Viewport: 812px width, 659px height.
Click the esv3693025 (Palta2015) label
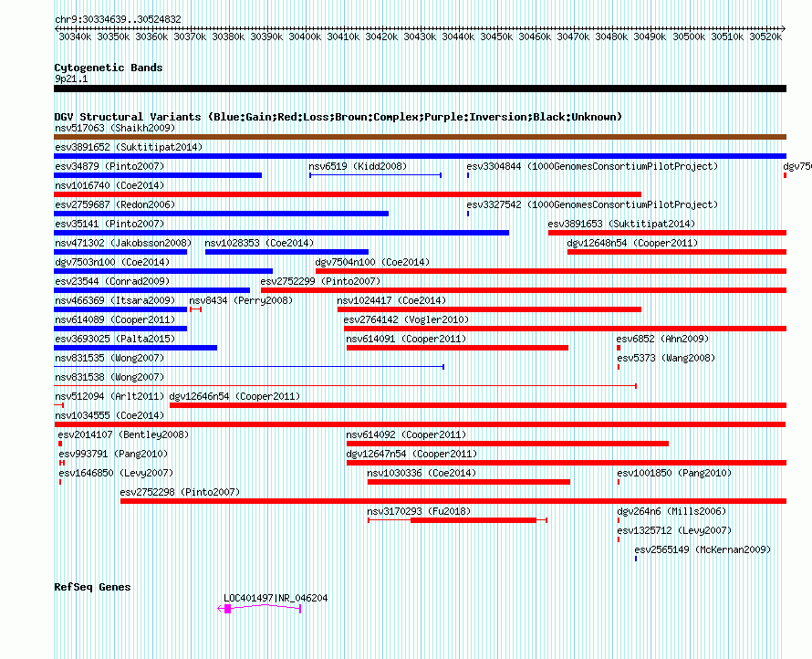click(x=115, y=339)
